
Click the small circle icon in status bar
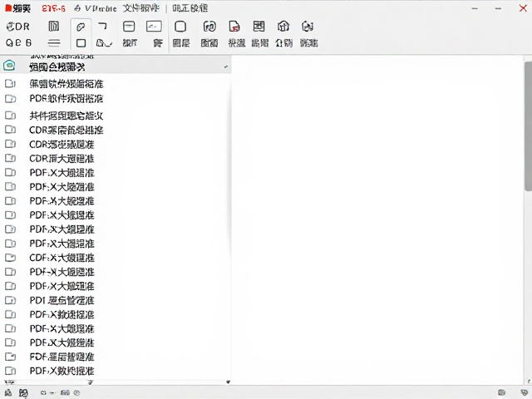pos(76,393)
